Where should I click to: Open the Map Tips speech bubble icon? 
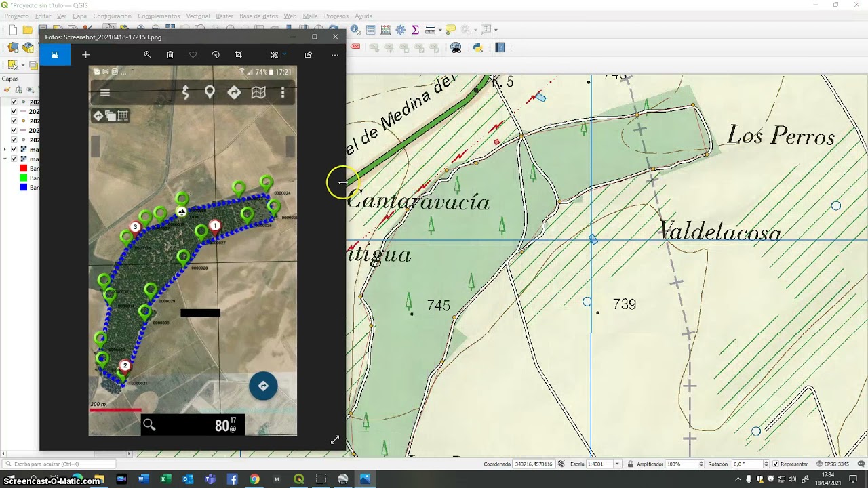(x=450, y=30)
